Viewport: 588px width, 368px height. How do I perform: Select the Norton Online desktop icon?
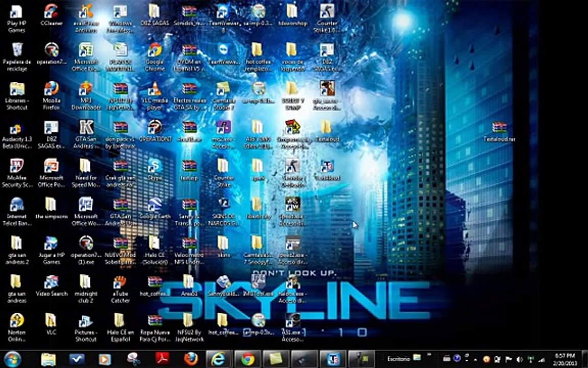click(17, 328)
